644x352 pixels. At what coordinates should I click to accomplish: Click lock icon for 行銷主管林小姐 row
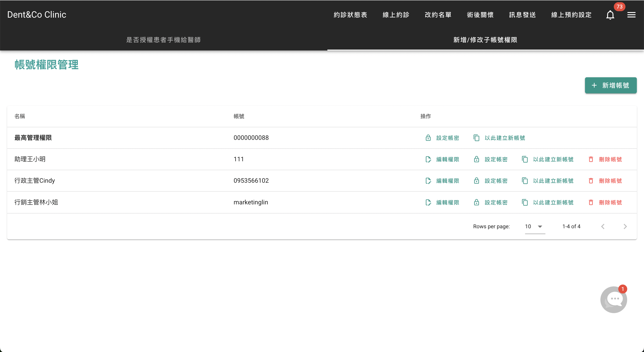(477, 202)
